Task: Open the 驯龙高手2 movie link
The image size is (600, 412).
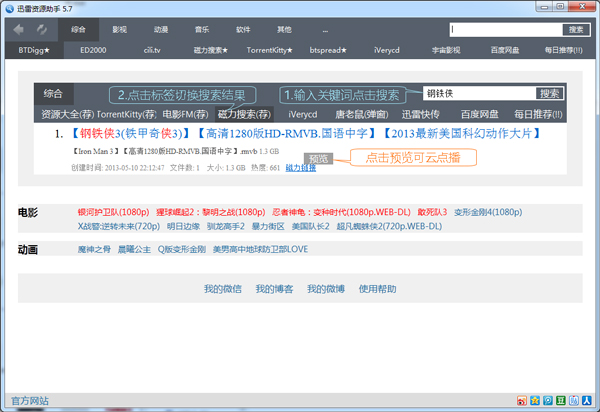Action: [226, 226]
